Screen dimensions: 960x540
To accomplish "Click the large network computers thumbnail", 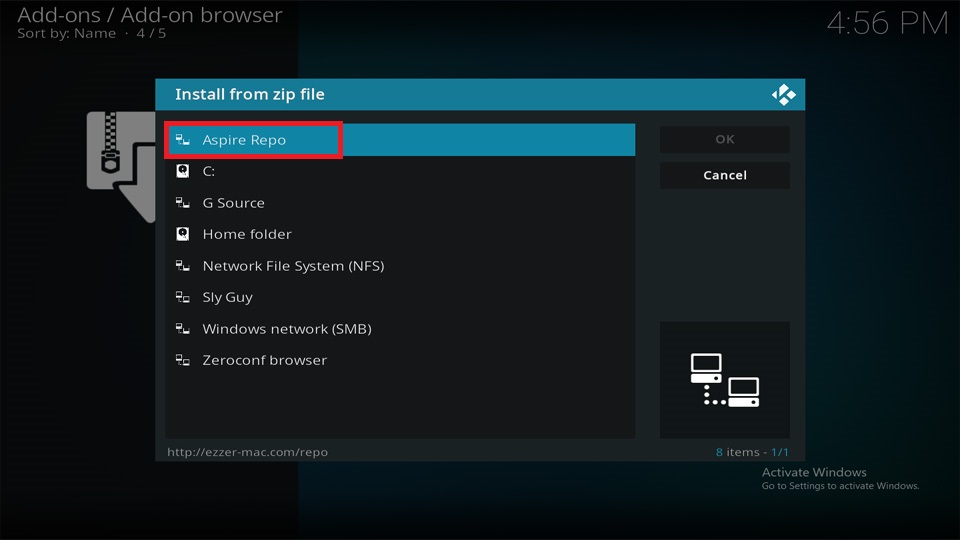I will pyautogui.click(x=725, y=380).
